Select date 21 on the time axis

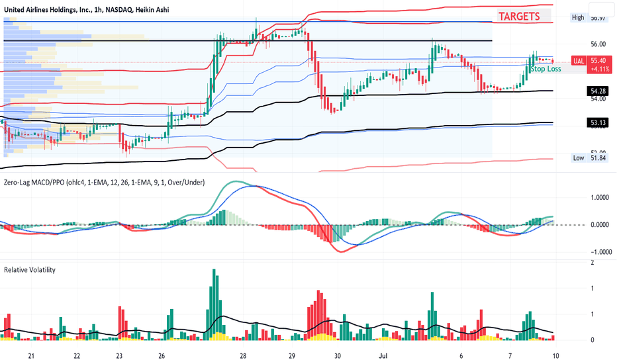pos(31,356)
